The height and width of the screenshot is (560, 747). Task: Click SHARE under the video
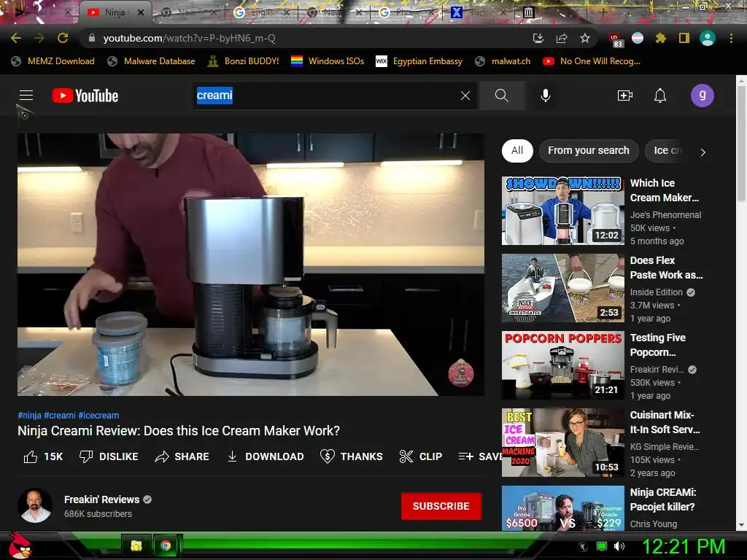182,456
